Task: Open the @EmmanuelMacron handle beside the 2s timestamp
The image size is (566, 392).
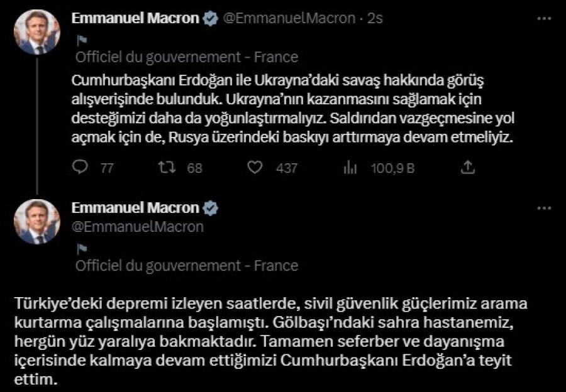Action: tap(289, 19)
